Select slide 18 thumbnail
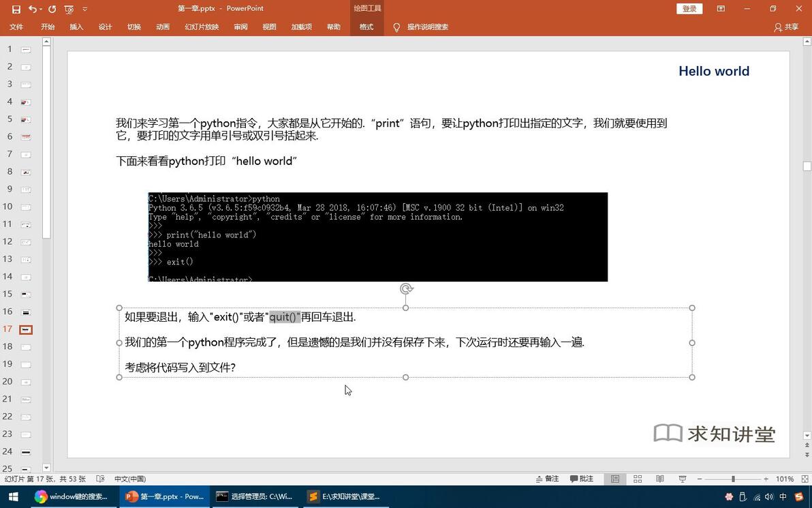Viewport: 812px width, 508px height. [26, 347]
